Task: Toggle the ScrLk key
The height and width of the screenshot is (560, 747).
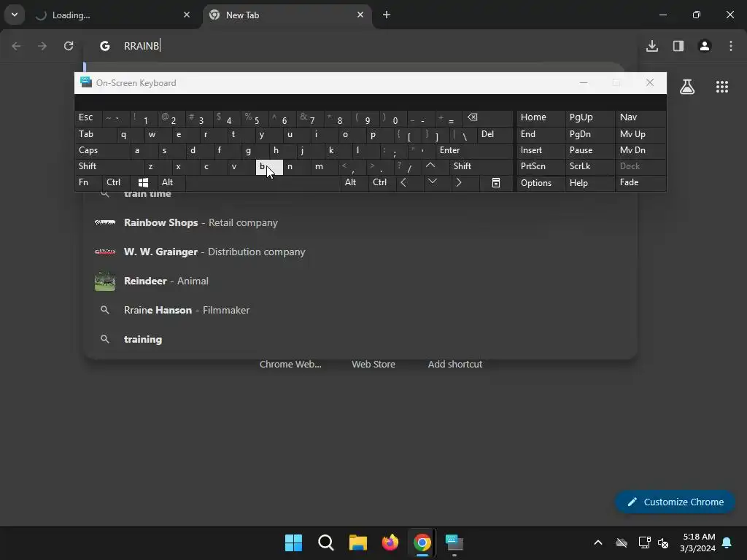Action: (x=589, y=166)
